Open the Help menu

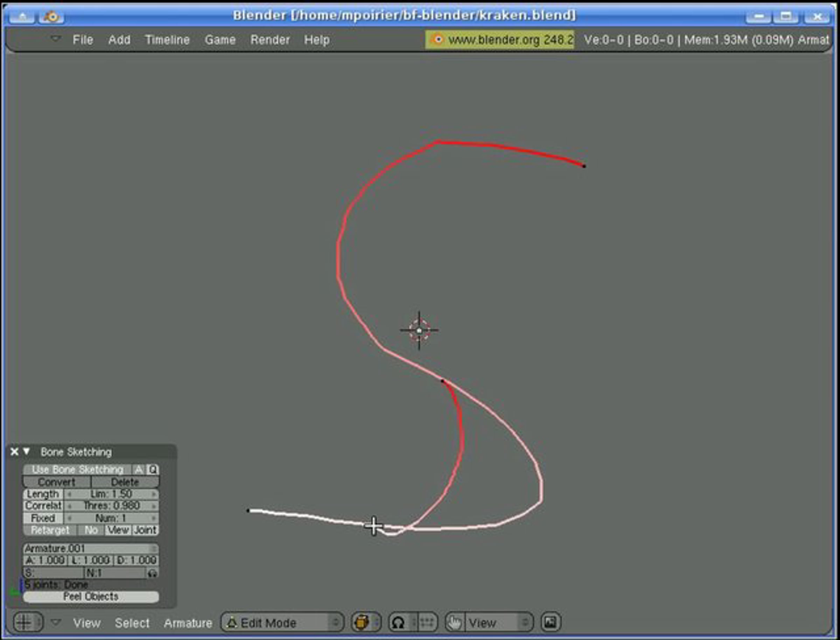tap(316, 40)
